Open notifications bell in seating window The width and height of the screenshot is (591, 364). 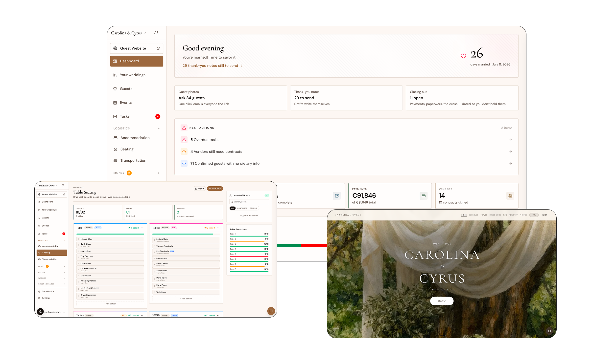(x=63, y=186)
